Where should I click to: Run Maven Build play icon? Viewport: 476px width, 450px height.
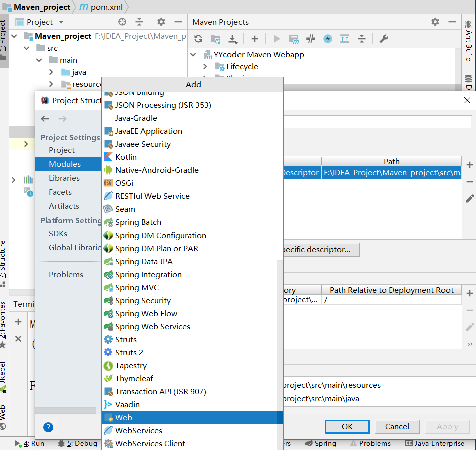tap(277, 39)
